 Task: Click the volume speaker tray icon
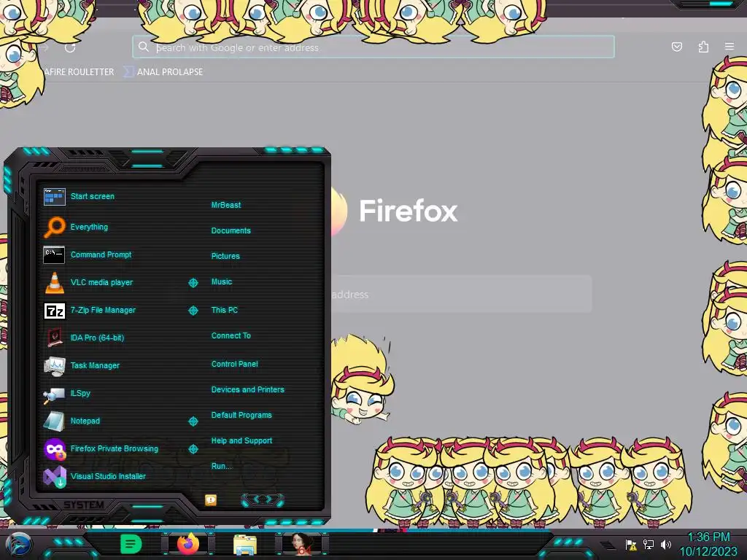[665, 544]
